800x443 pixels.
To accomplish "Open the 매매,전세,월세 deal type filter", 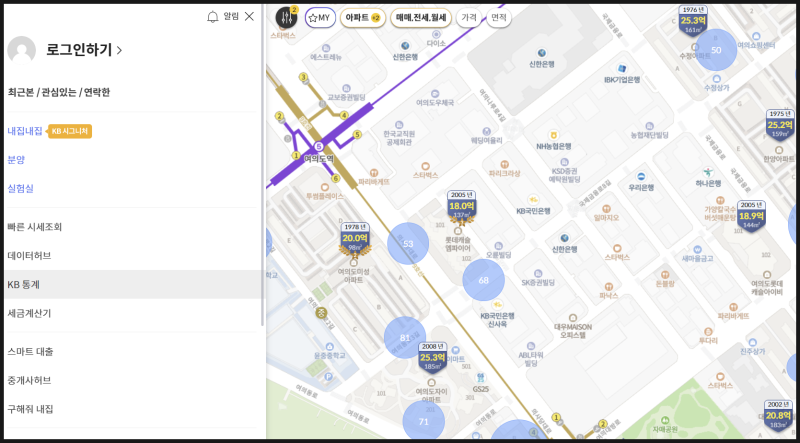I will [x=421, y=18].
